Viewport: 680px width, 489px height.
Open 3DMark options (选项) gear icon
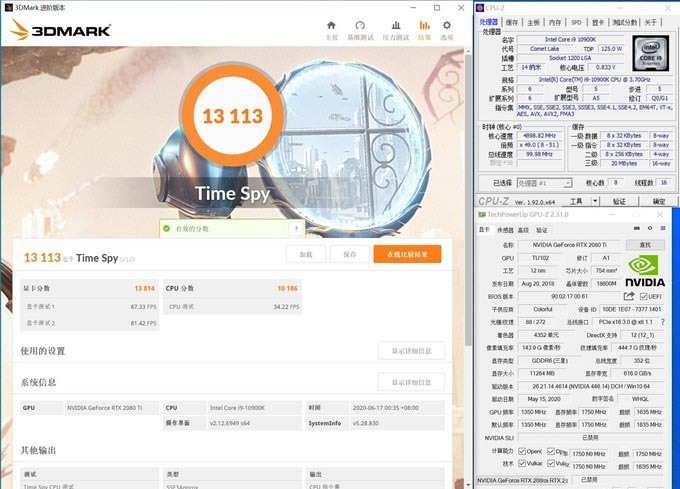point(447,25)
